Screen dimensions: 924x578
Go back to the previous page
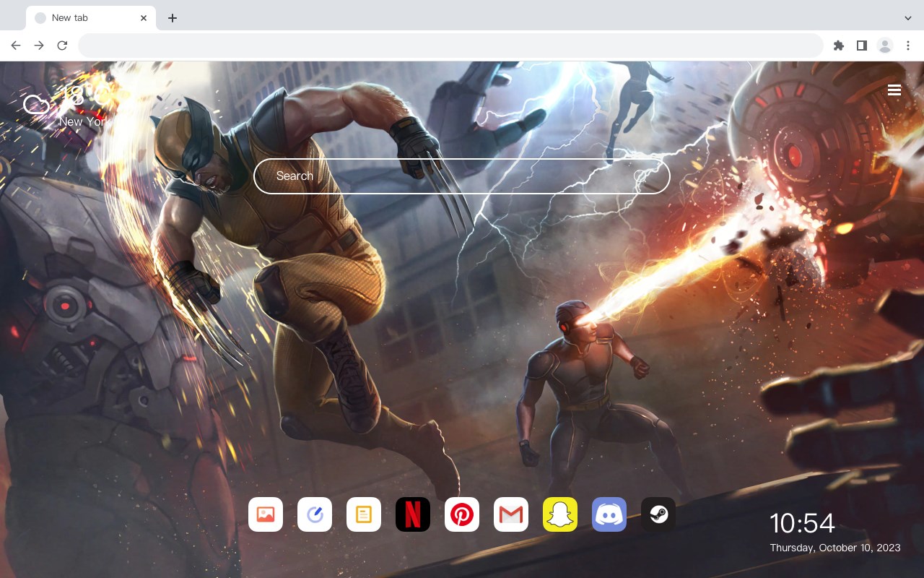point(16,46)
